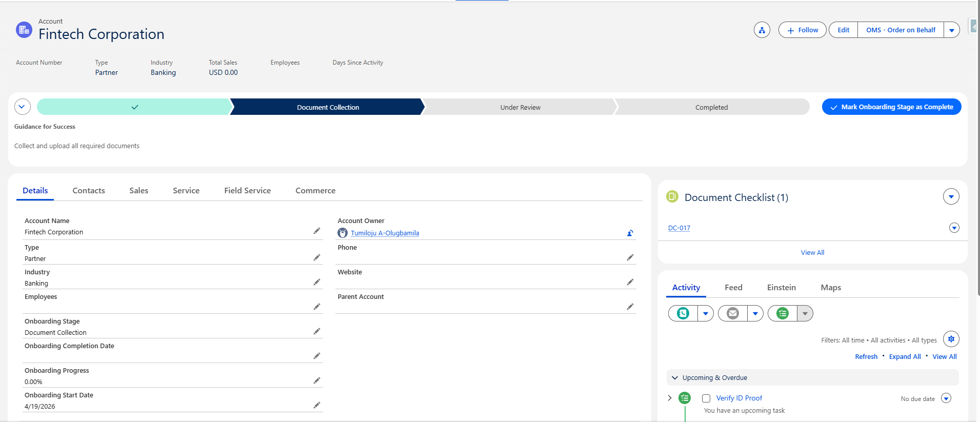
Task: Click the Email activity icon
Action: [x=733, y=313]
